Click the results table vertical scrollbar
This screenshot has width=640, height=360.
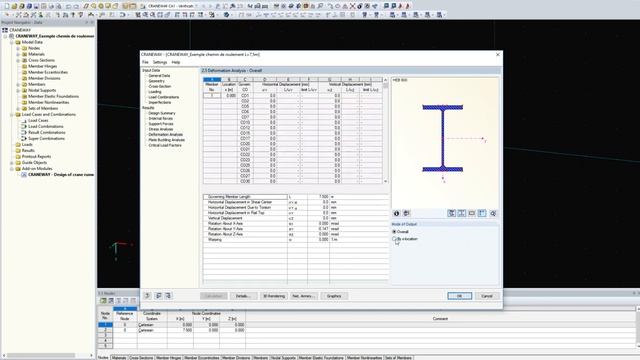pos(385,131)
